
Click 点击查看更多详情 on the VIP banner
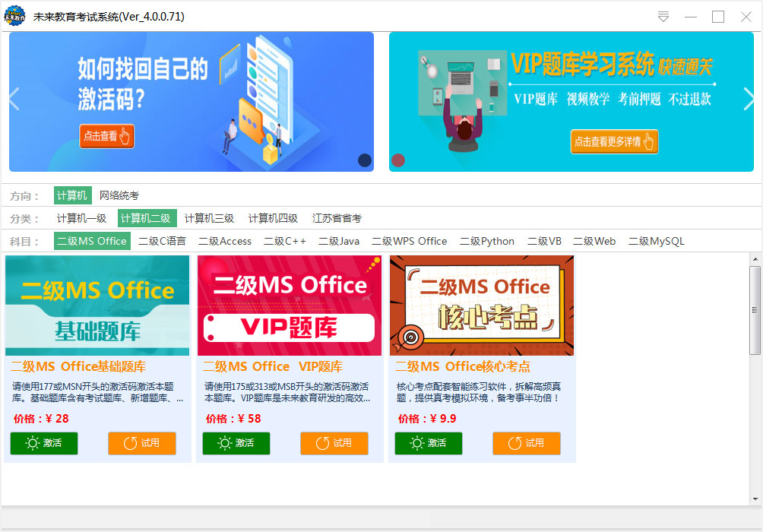[614, 141]
